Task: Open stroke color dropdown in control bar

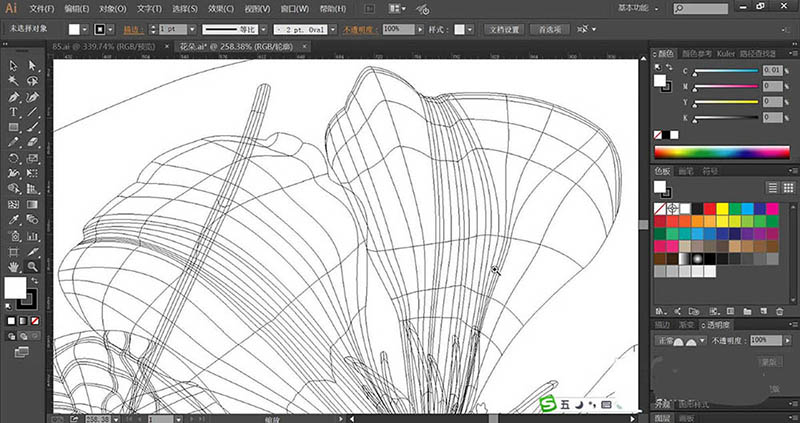Action: (x=110, y=30)
